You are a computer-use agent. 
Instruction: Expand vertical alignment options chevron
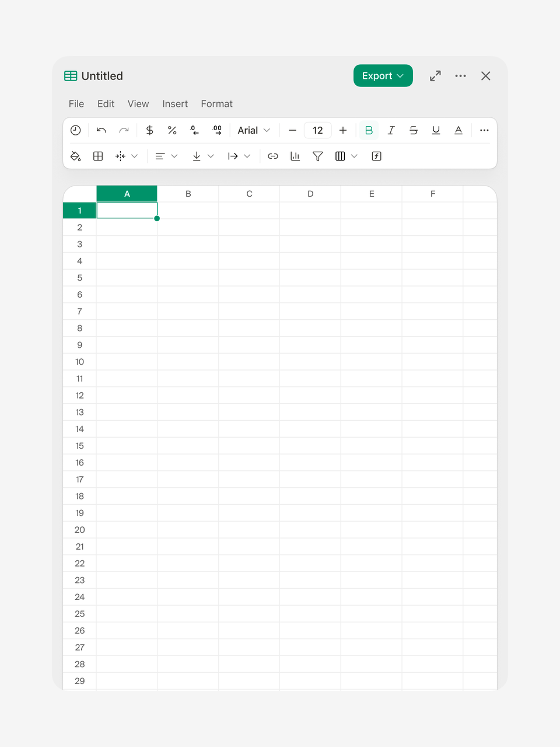[211, 156]
